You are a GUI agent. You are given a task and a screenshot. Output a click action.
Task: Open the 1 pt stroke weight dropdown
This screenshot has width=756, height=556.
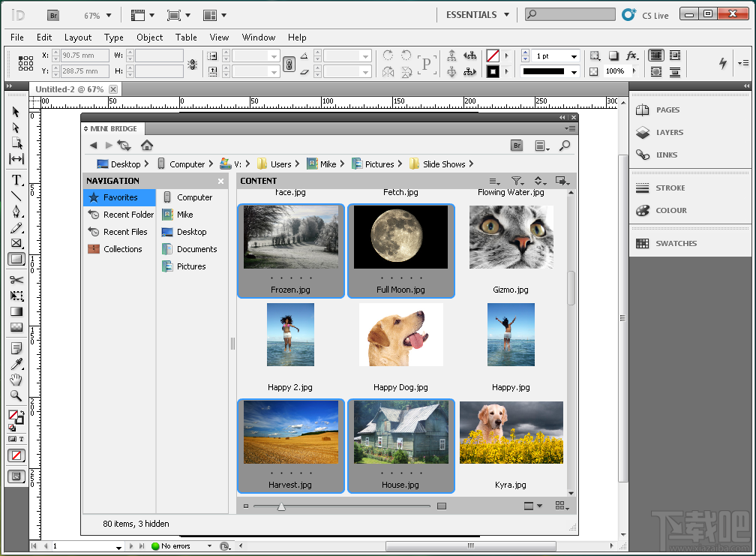pos(574,56)
